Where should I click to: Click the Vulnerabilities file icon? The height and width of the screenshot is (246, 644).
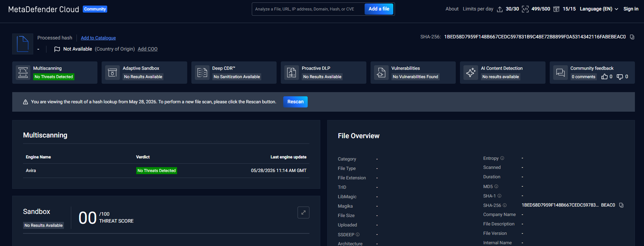coord(381,73)
